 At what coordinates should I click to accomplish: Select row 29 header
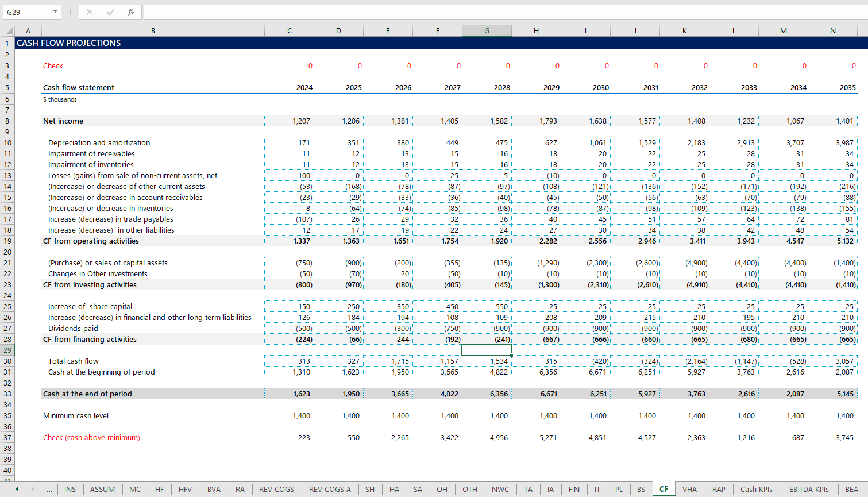click(x=7, y=350)
